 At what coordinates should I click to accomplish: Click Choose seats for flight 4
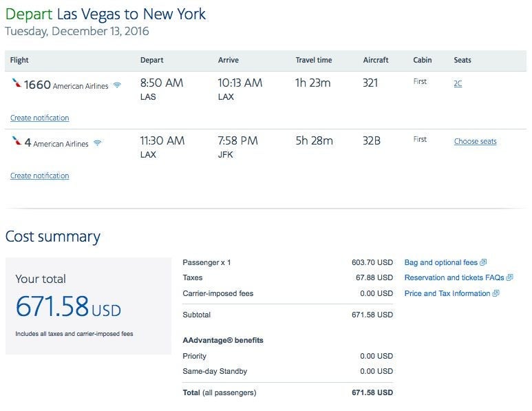pos(475,141)
